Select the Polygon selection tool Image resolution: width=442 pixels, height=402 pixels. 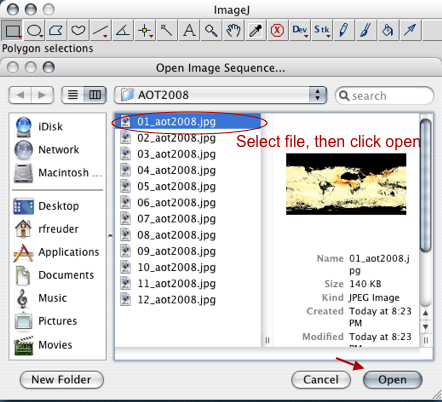pos(56,30)
